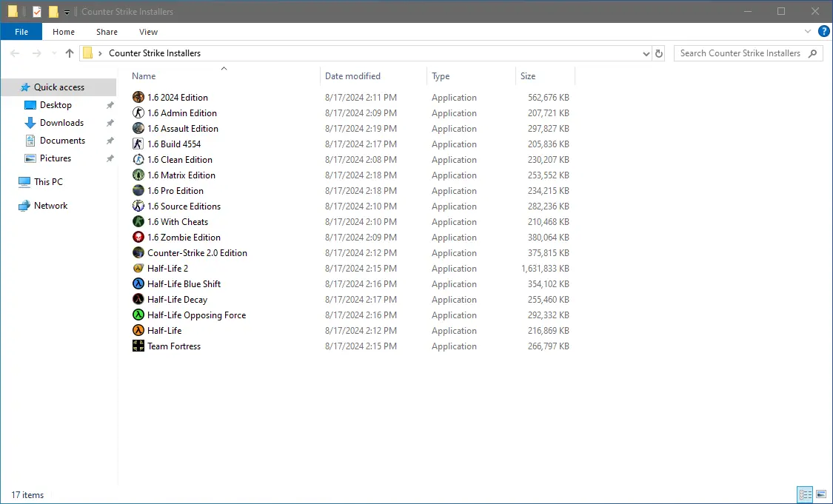Viewport: 833px width, 504px height.
Task: Select file name 1.6 Zombie Edition
Action: coord(184,238)
